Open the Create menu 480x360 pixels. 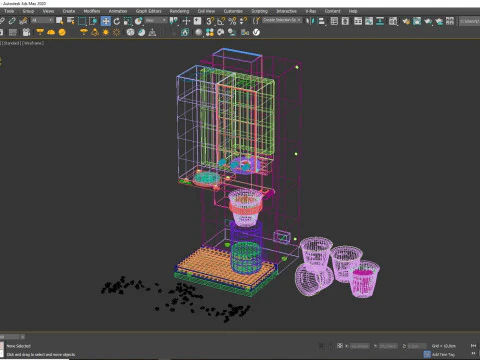pos(69,11)
